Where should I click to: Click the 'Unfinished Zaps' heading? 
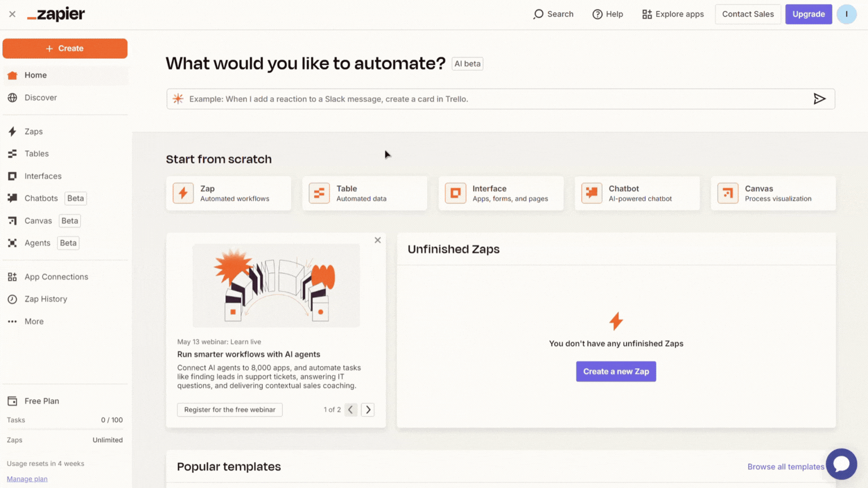pos(454,249)
